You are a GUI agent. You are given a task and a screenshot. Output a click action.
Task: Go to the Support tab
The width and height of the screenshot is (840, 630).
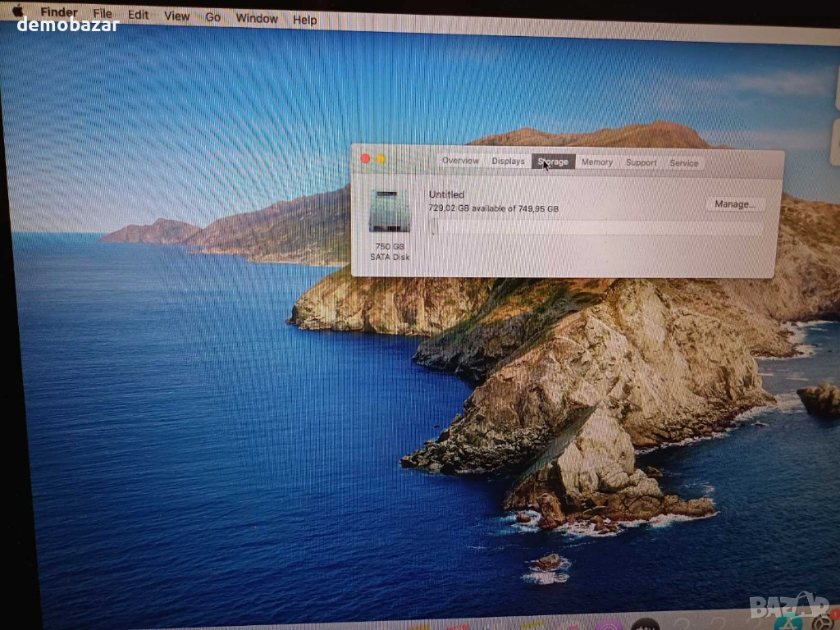click(x=641, y=162)
